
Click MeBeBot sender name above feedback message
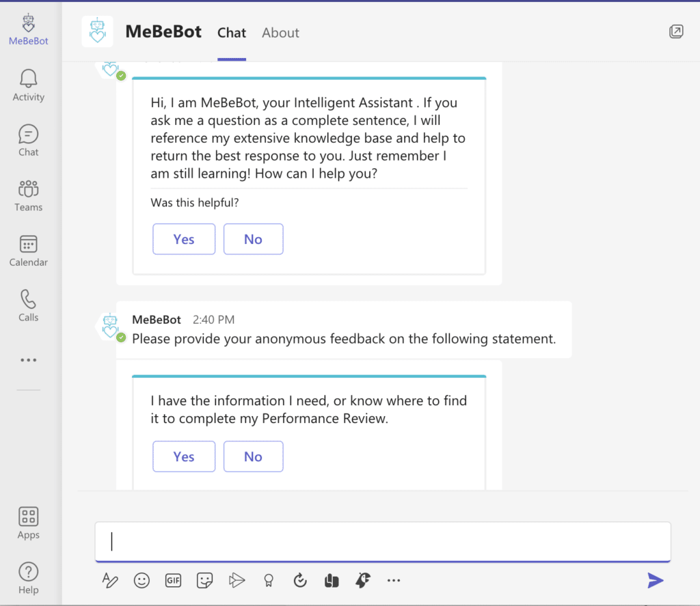click(x=157, y=320)
